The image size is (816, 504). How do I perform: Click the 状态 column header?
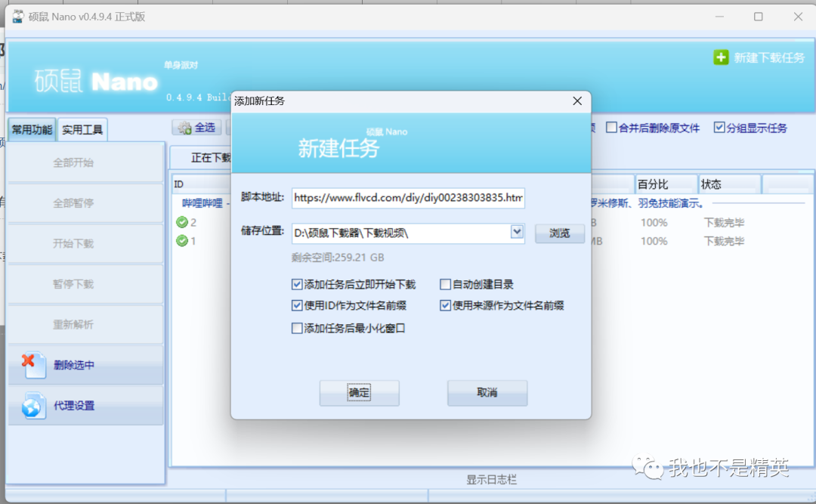tap(730, 184)
